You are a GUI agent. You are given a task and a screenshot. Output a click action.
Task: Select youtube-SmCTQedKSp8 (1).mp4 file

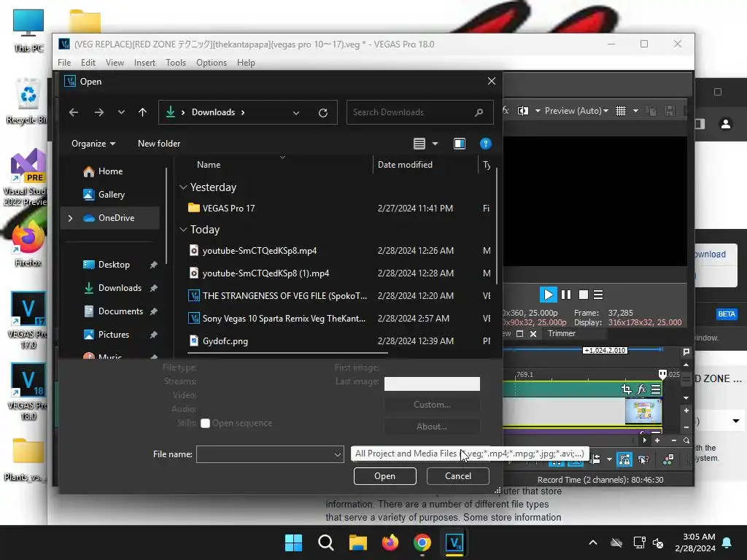tap(266, 273)
